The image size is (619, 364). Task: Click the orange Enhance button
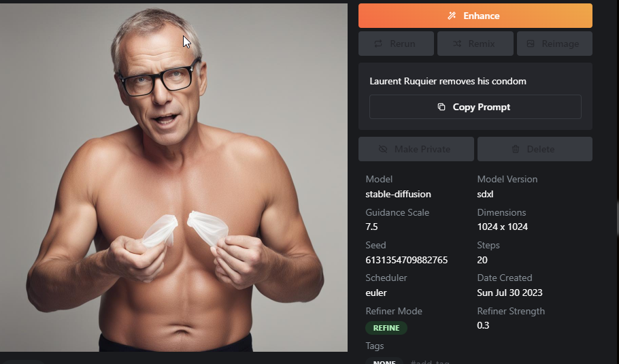475,16
